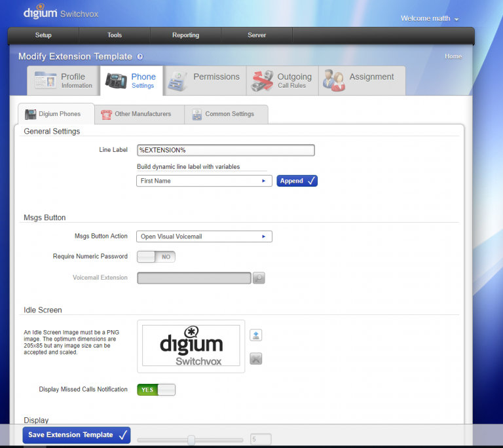
Task: Switch to the Assignment tab
Action: tap(362, 81)
